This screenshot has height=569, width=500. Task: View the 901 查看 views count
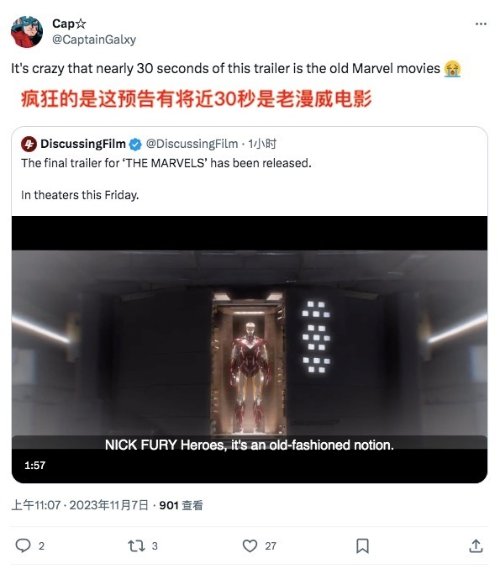181,505
